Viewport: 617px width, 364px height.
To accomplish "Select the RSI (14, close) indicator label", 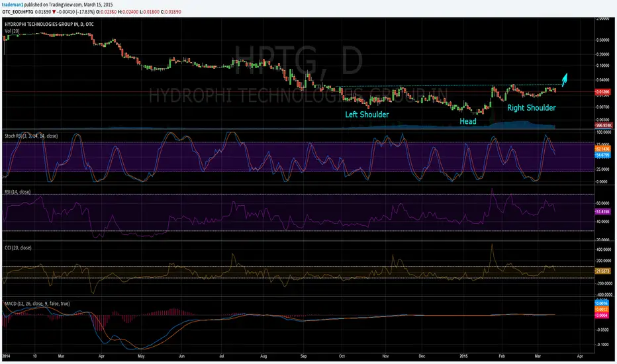I will point(18,192).
